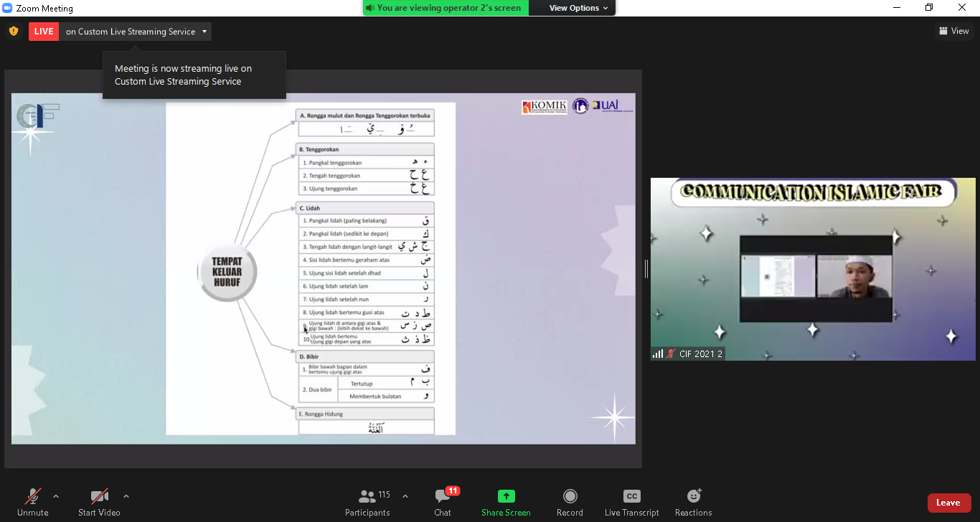Viewport: 980px width, 522px height.
Task: Click the encryption shield icon
Action: click(x=14, y=32)
